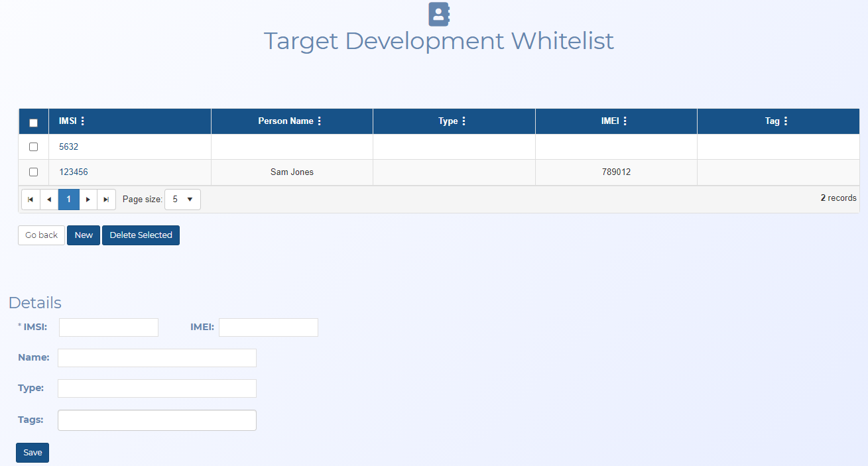868x466 pixels.
Task: Click the New button
Action: (x=84, y=235)
